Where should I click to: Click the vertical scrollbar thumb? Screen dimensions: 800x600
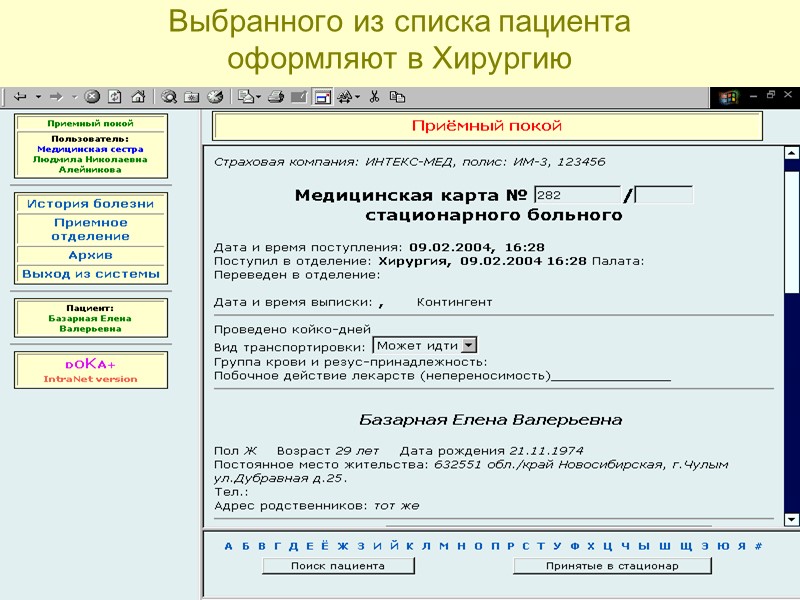pyautogui.click(x=791, y=232)
